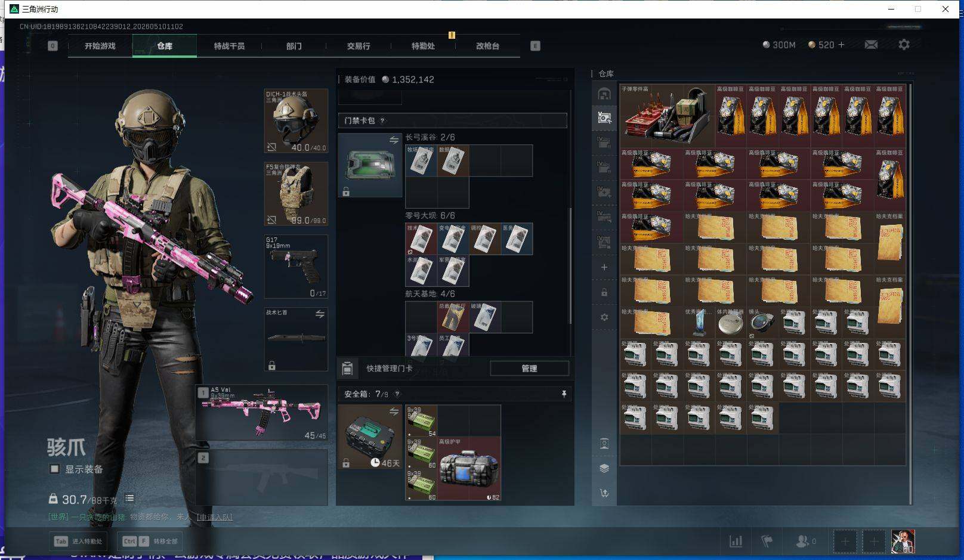Image resolution: width=964 pixels, height=560 pixels.
Task: Click the E next-tab key icon
Action: pyautogui.click(x=535, y=46)
